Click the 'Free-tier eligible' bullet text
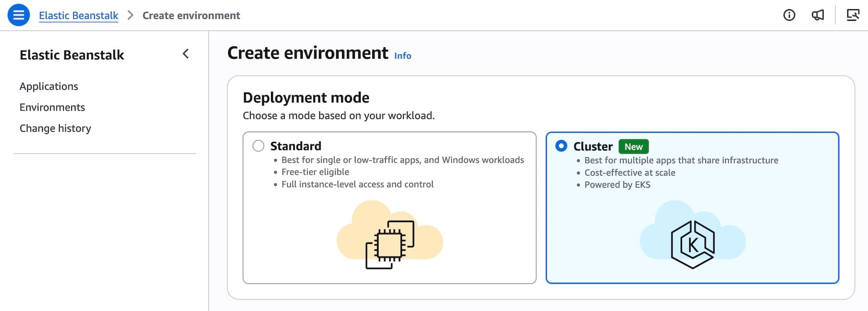The height and width of the screenshot is (311, 868). pos(315,172)
